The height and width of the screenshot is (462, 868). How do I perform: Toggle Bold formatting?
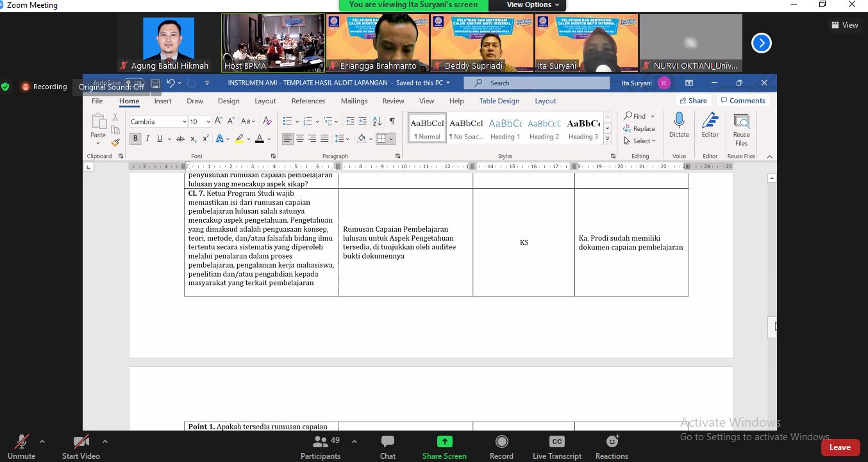[135, 139]
